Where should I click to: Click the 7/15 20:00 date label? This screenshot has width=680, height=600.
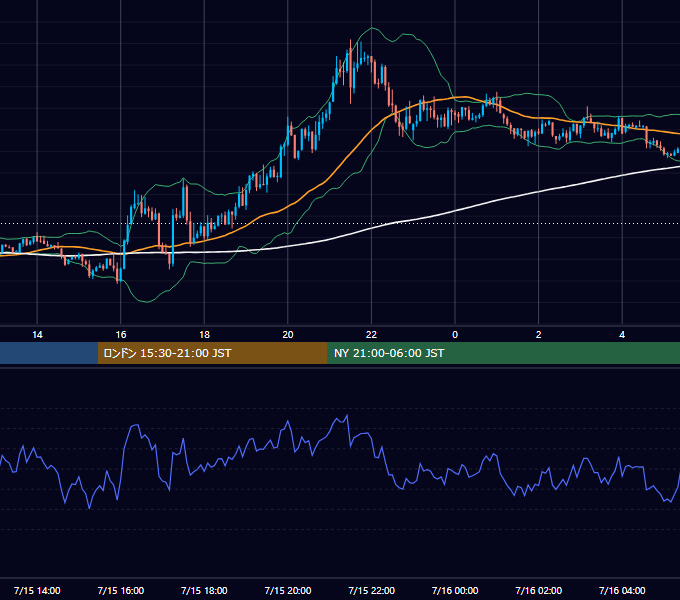[x=288, y=590]
